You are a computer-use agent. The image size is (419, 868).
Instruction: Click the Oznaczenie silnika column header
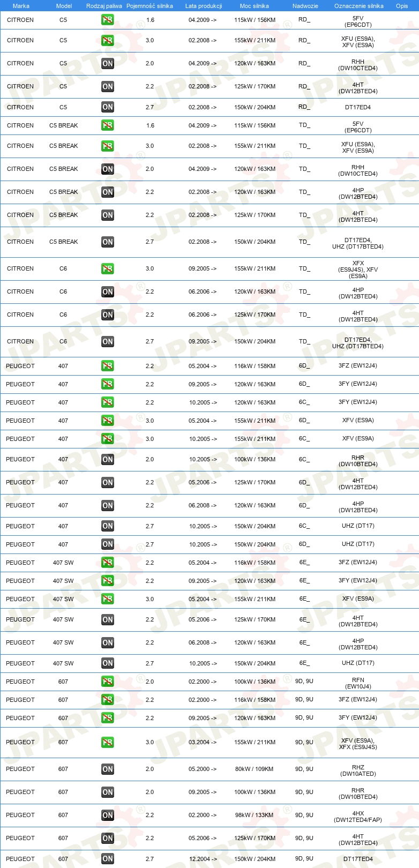359,6
